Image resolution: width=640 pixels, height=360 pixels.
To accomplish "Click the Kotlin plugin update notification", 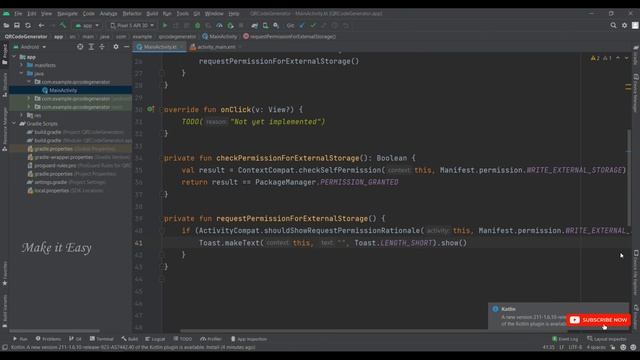I will point(558,316).
